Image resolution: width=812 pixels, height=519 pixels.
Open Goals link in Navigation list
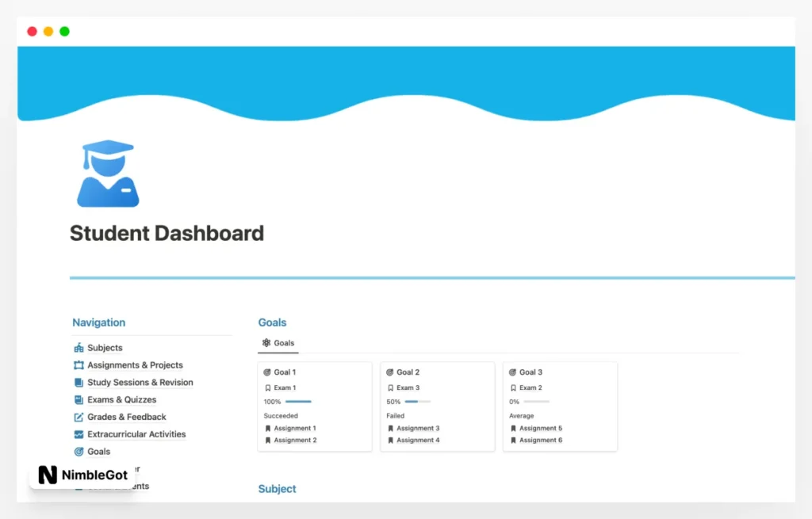99,452
